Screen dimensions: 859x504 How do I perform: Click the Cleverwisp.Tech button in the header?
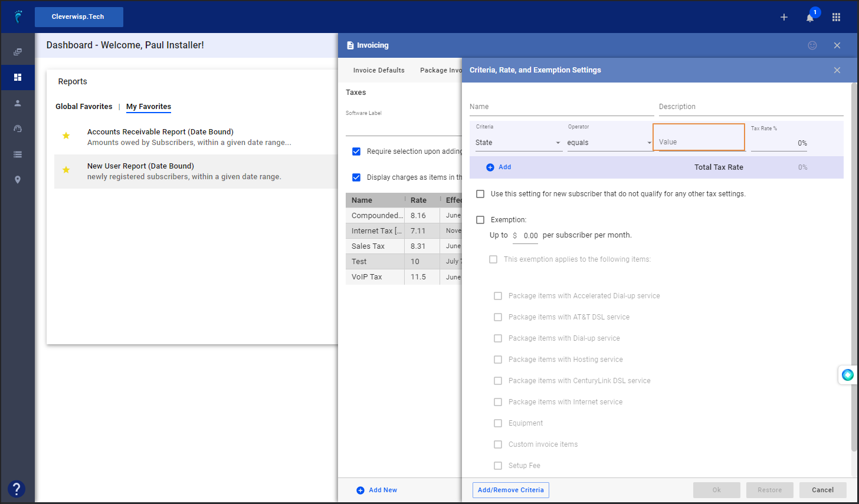79,17
